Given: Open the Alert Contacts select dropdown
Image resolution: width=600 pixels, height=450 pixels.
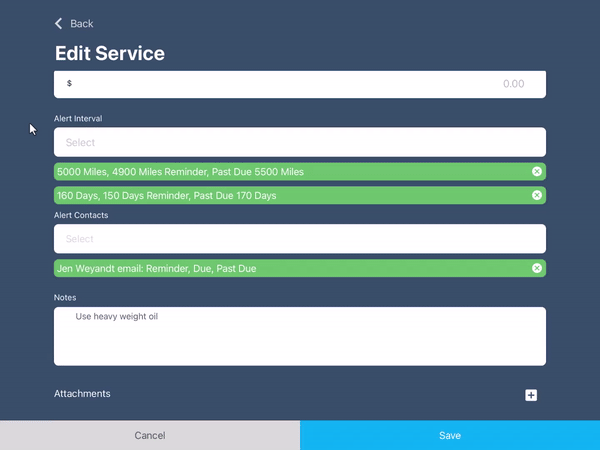Looking at the screenshot, I should (x=300, y=239).
